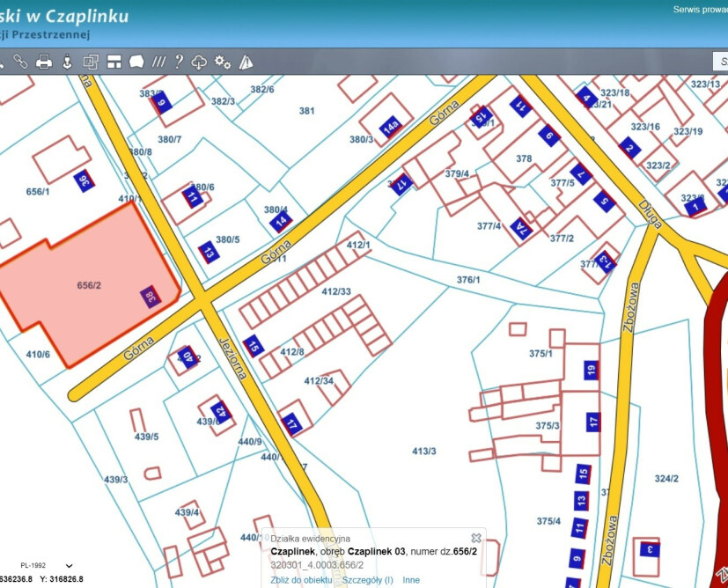Screen dimensions: 728x588
Task: Close the Działka ewidencyjna info popup
Action: click(476, 538)
